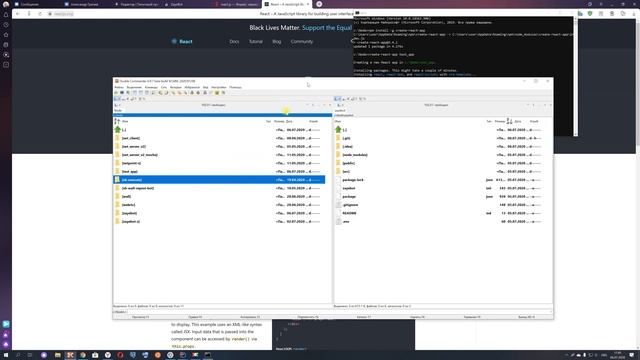Open the Docs link on React site

(x=234, y=42)
